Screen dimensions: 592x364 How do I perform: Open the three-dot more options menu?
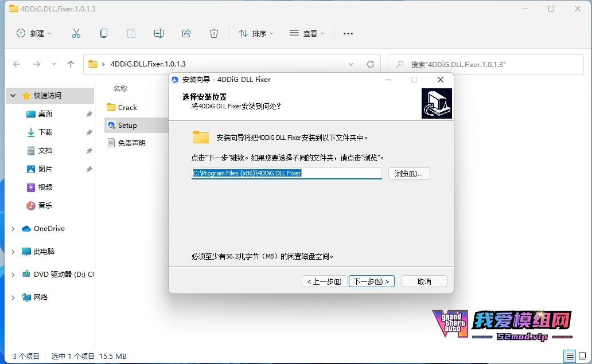[348, 34]
